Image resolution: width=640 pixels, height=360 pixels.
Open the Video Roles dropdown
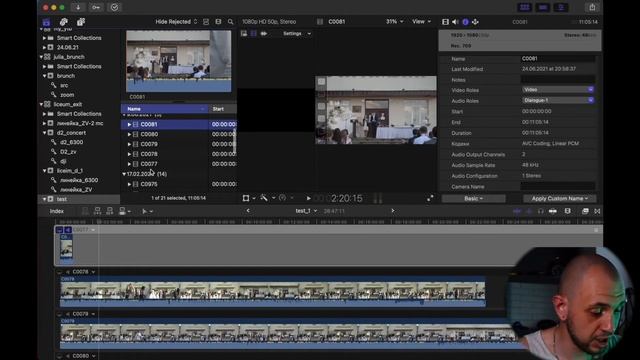558,90
